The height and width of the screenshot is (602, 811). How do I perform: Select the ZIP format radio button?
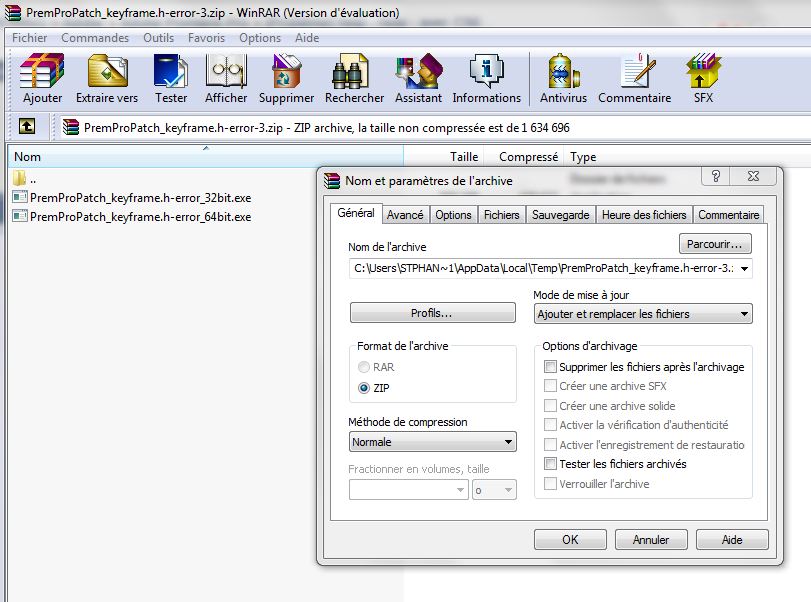click(x=364, y=388)
